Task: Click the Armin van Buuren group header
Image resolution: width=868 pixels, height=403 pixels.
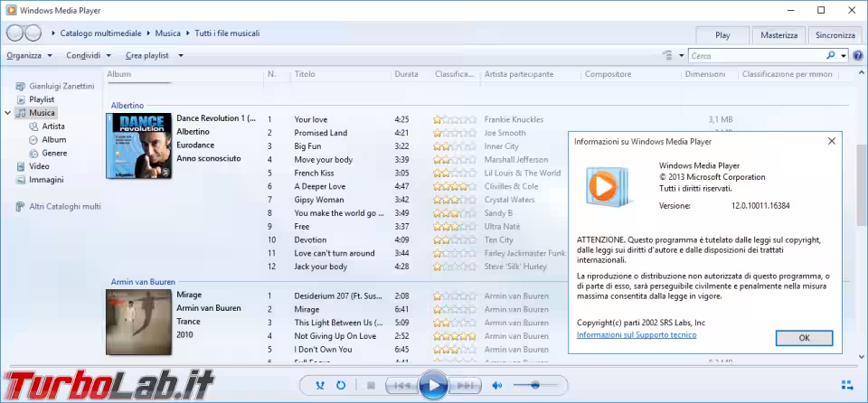Action: pyautogui.click(x=143, y=282)
